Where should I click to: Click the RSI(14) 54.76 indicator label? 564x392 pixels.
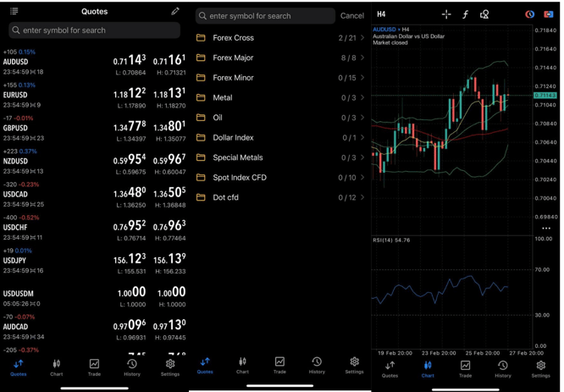coord(391,240)
